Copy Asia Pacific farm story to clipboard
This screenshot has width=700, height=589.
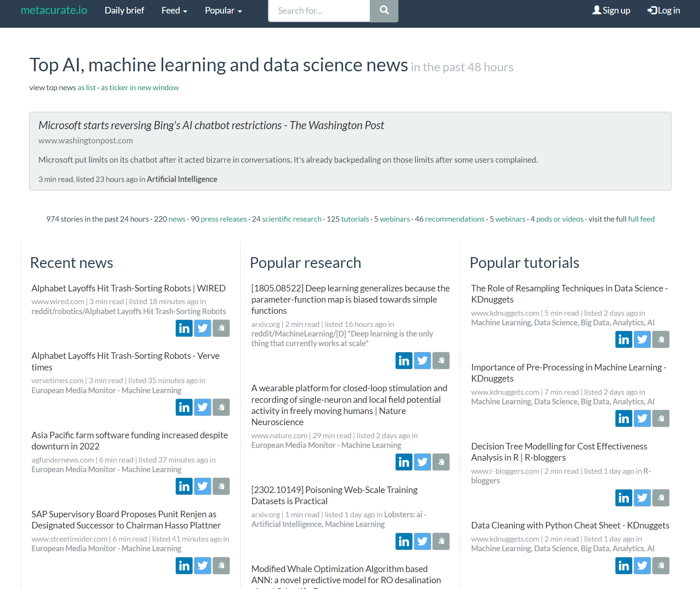point(221,486)
